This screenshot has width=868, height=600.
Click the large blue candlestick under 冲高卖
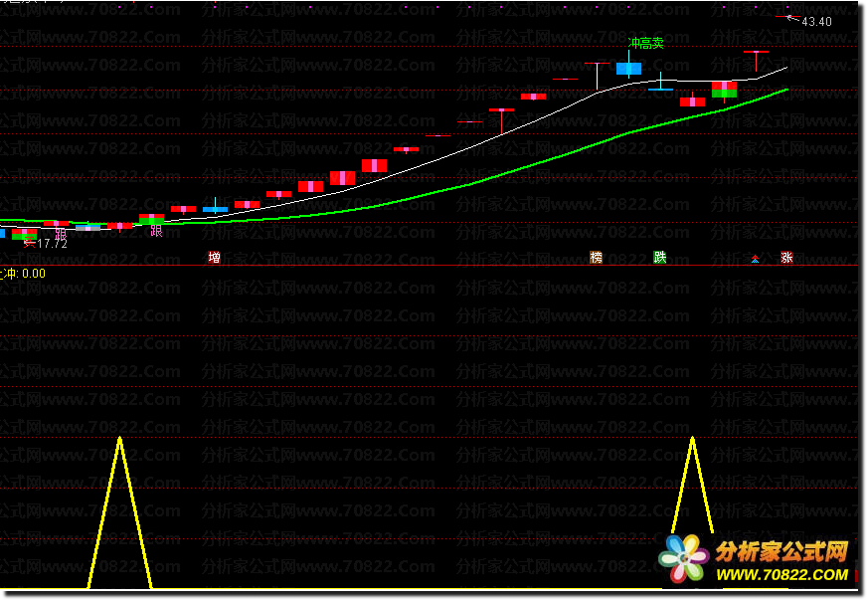point(628,68)
